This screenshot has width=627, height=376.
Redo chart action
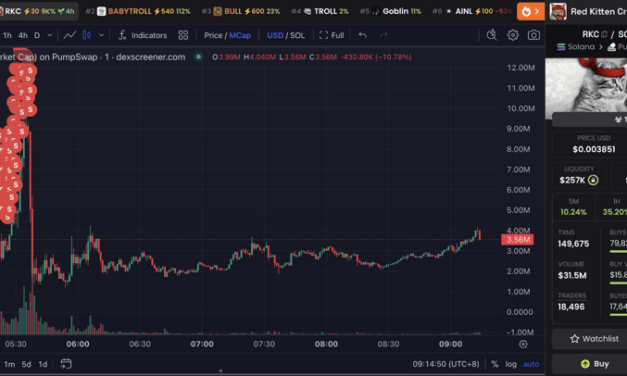click(x=383, y=35)
